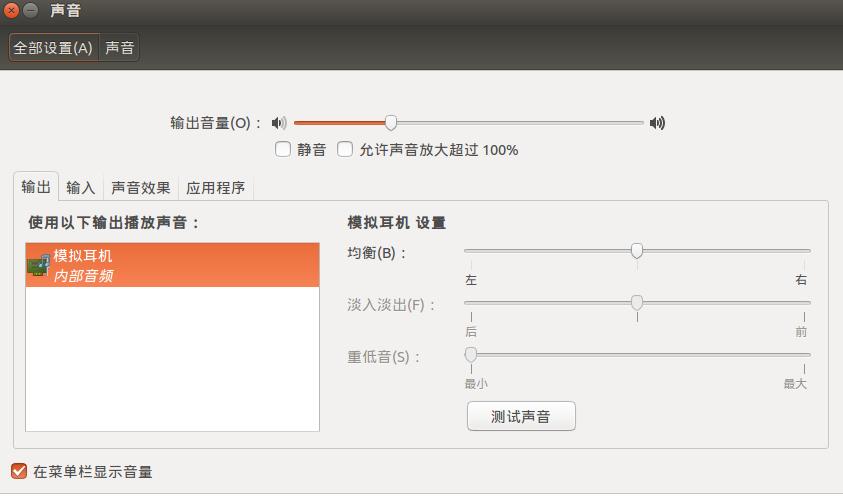Open the 输入 tab
843x496 pixels.
pyautogui.click(x=81, y=188)
